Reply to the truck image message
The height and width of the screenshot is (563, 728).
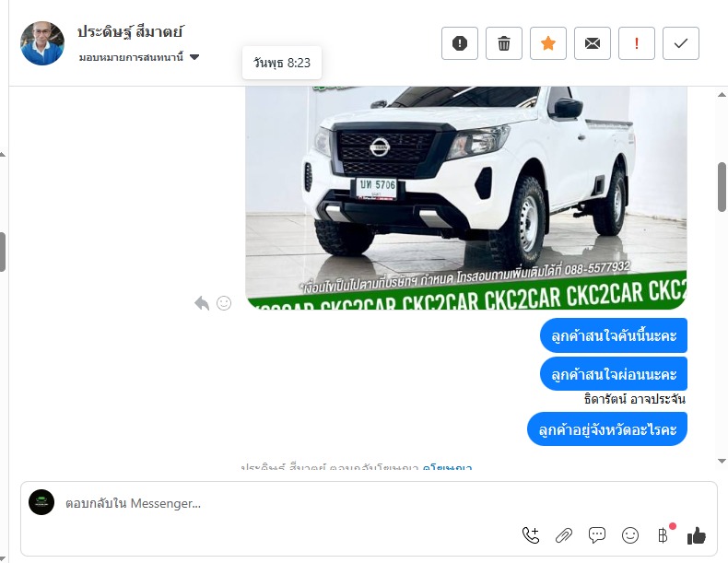202,303
